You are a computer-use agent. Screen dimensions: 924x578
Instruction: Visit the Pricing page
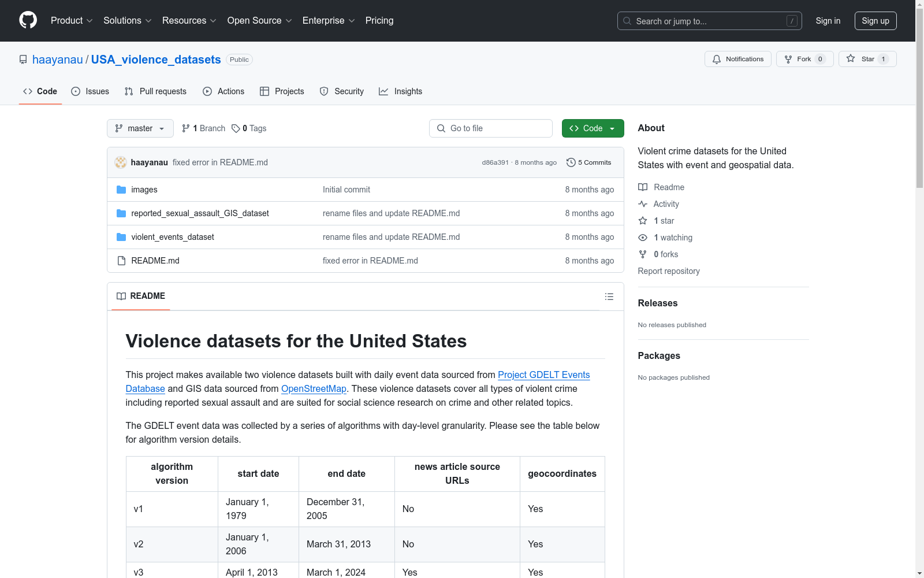click(379, 21)
